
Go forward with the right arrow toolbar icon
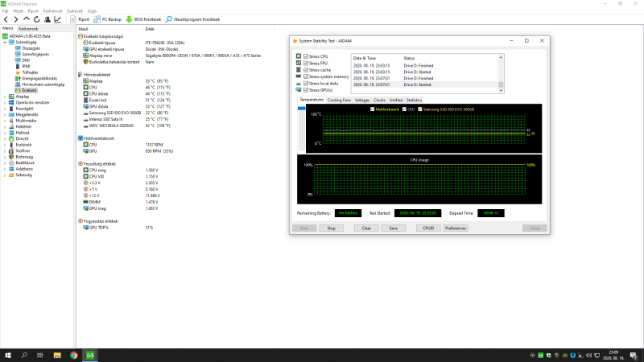pyautogui.click(x=16, y=19)
